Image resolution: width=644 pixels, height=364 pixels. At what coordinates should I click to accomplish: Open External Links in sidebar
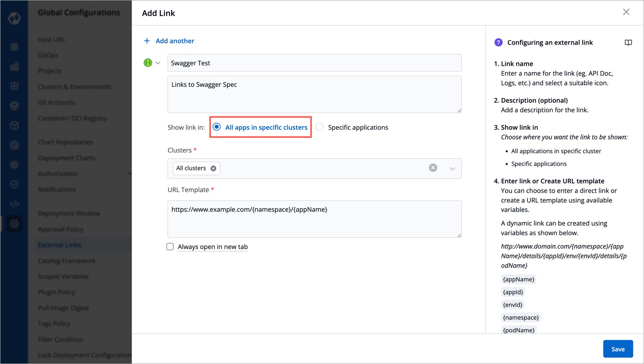tap(59, 245)
